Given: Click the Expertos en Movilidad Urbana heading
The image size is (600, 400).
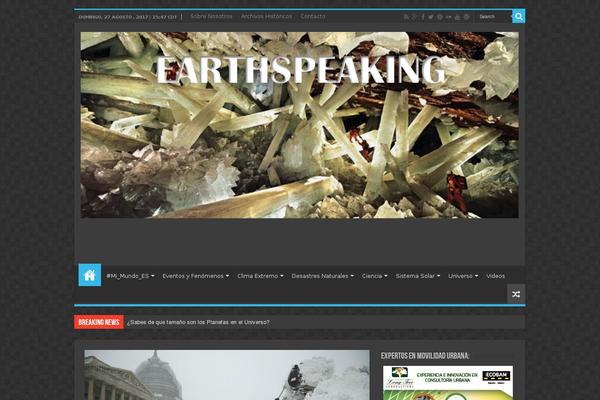Looking at the screenshot, I should pos(425,356).
